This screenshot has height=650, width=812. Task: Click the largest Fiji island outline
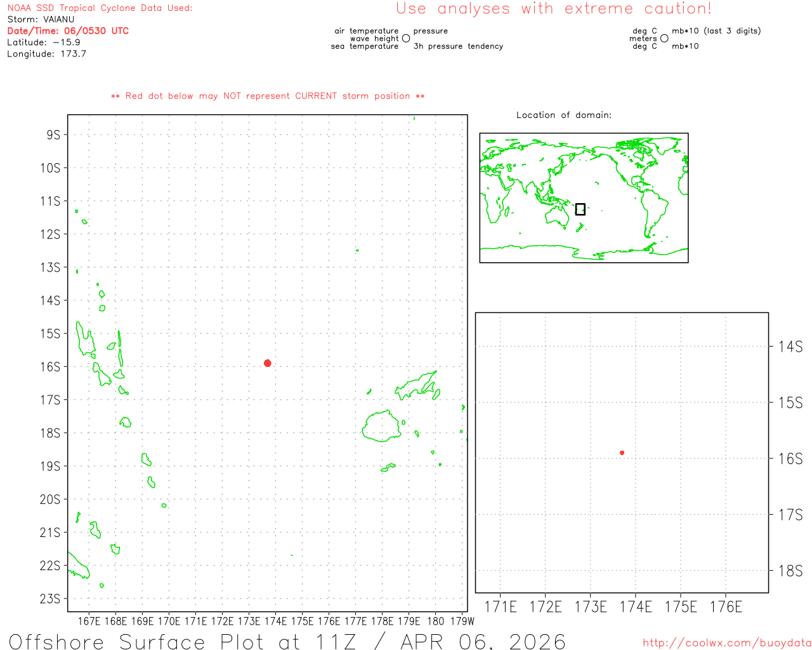pyautogui.click(x=382, y=426)
